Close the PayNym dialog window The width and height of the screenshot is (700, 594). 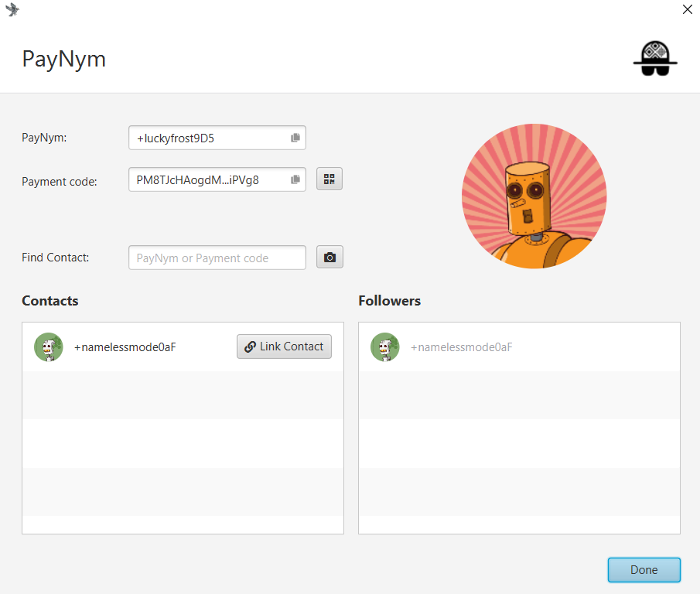pyautogui.click(x=687, y=10)
